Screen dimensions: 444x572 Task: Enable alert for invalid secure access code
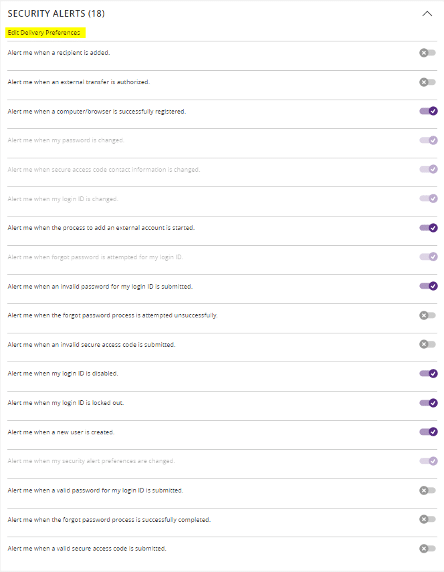tap(428, 344)
